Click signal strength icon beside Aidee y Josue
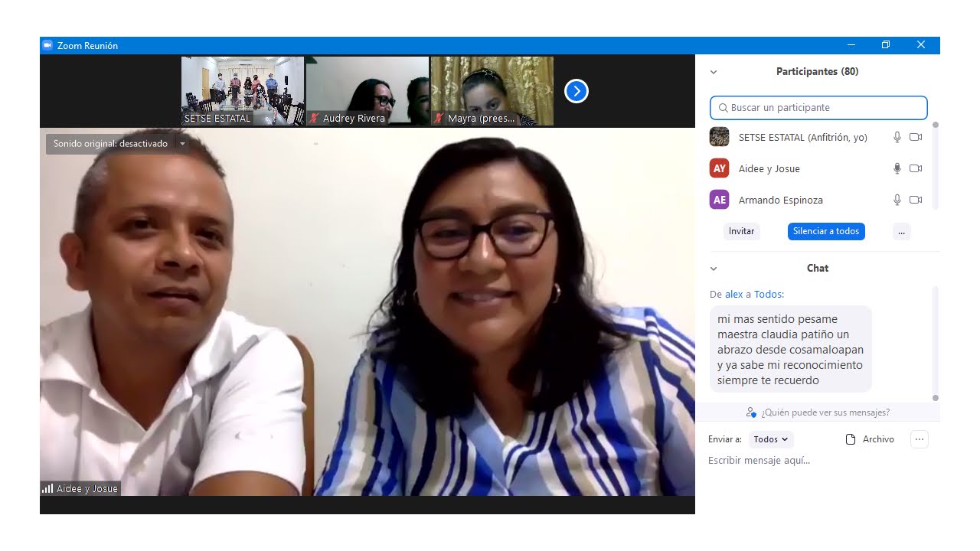 click(x=47, y=488)
